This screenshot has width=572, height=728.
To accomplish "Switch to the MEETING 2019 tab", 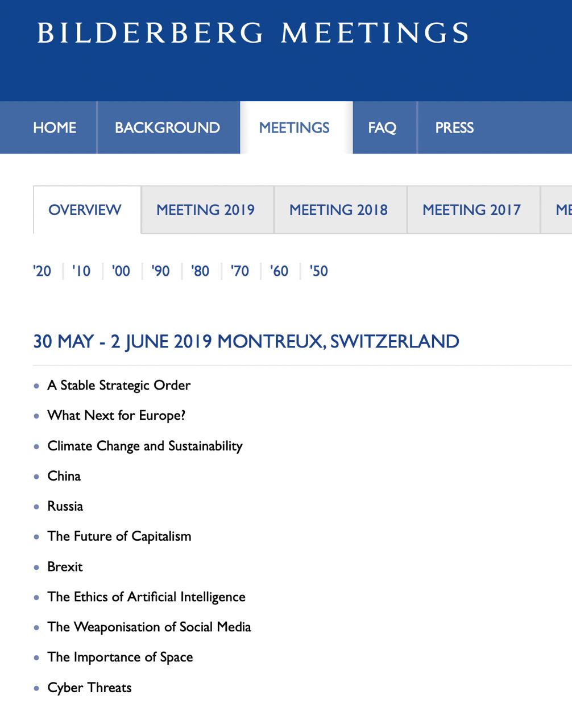I will [x=206, y=210].
